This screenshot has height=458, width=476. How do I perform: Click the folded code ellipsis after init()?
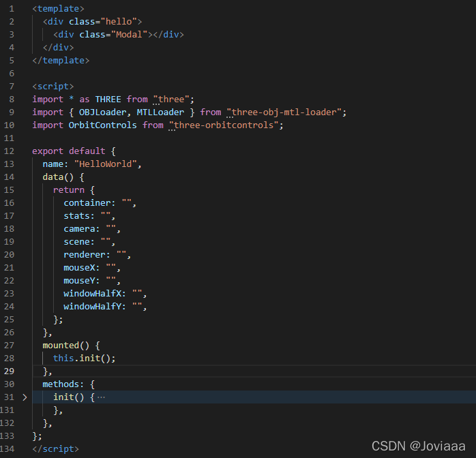[101, 397]
